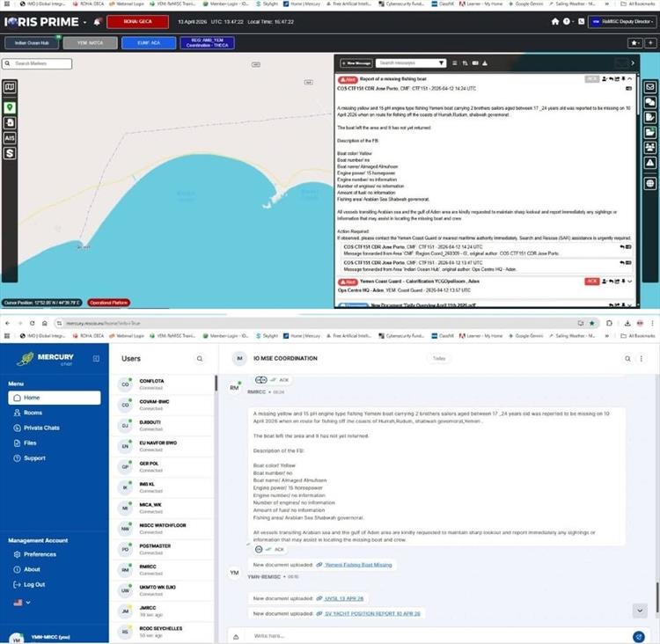The width and height of the screenshot is (660, 644).
Task: Open the Yemeni Fishing Boat Missing document link
Action: pos(358,565)
